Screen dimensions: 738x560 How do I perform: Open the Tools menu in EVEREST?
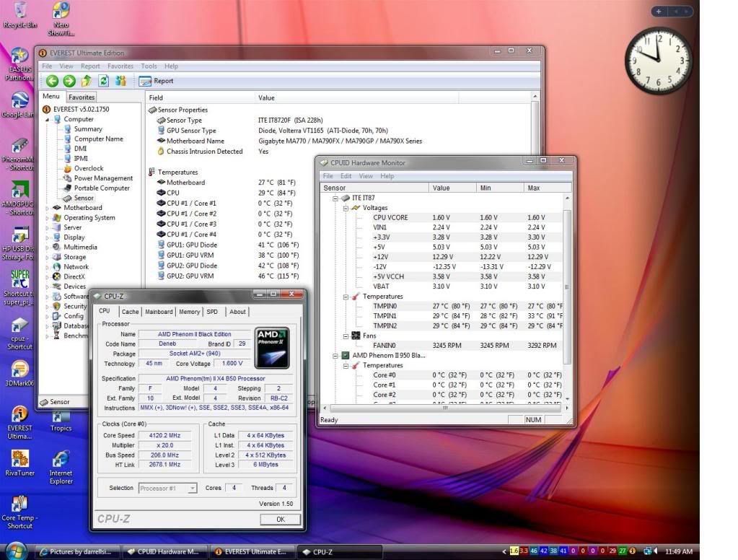(x=149, y=66)
